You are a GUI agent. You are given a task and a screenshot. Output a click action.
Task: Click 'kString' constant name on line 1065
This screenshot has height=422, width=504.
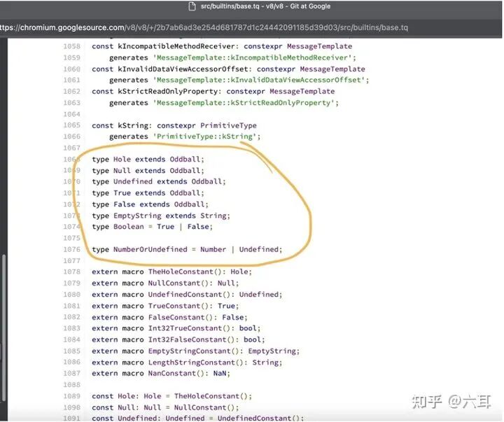(133, 126)
